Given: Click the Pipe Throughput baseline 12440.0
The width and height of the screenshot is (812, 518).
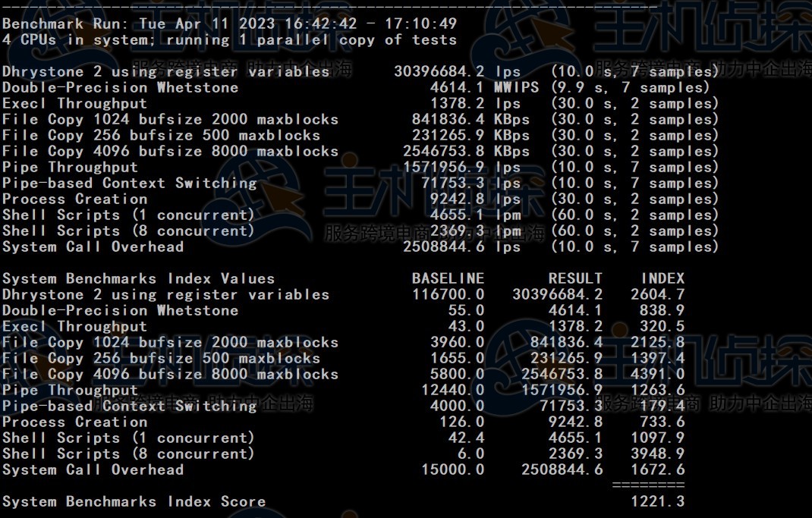Looking at the screenshot, I should 452,391.
